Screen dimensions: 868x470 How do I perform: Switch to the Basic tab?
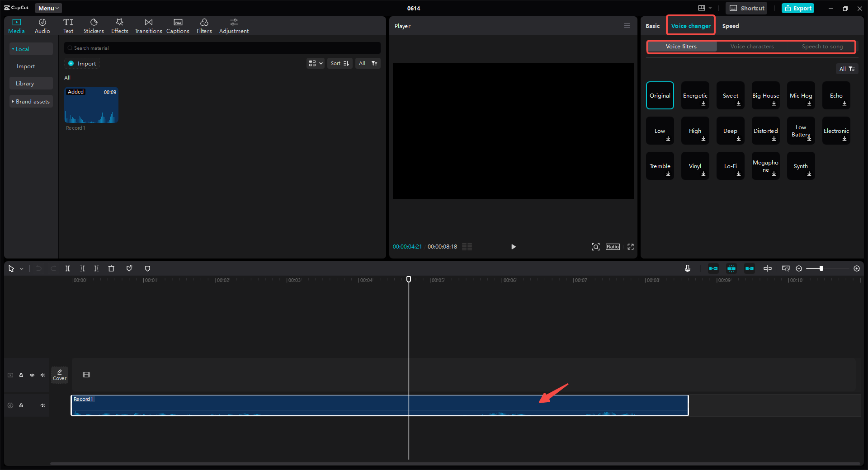click(652, 26)
